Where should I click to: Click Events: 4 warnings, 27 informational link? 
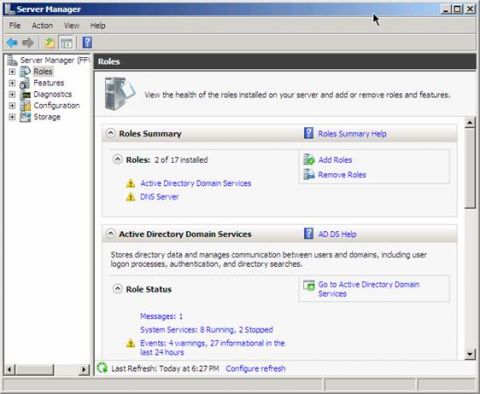pos(212,348)
